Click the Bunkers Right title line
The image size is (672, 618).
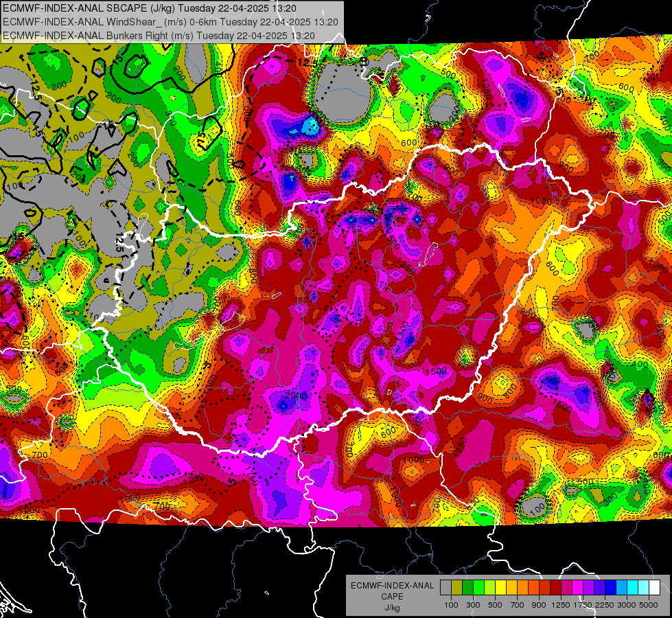click(x=159, y=36)
